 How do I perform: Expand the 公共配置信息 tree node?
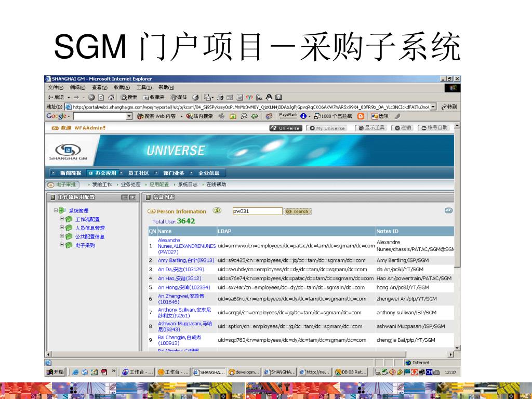62,236
